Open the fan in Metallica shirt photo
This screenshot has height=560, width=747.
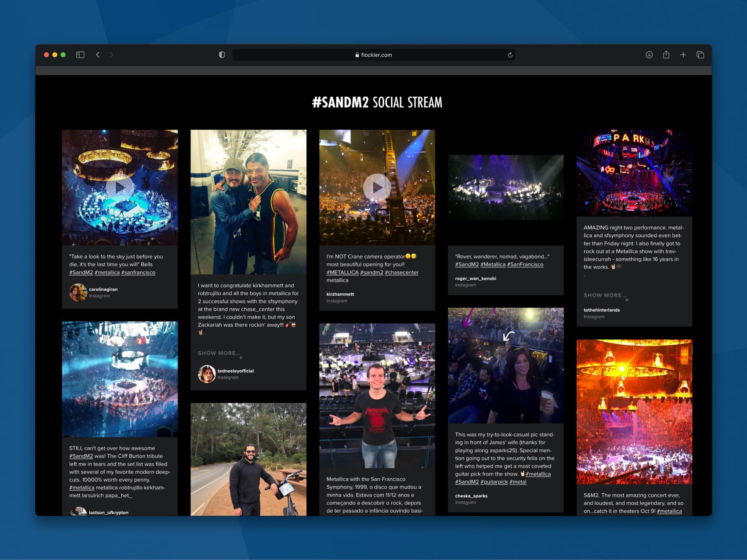[377, 396]
